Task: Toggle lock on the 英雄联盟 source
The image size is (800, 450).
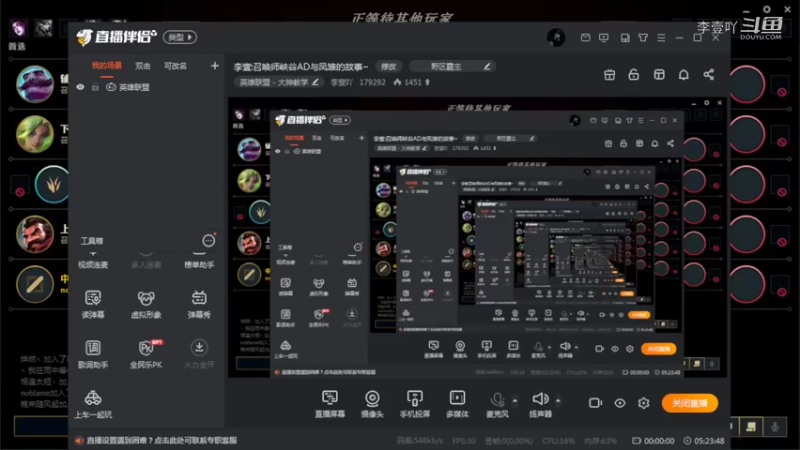Action: pyautogui.click(x=95, y=87)
